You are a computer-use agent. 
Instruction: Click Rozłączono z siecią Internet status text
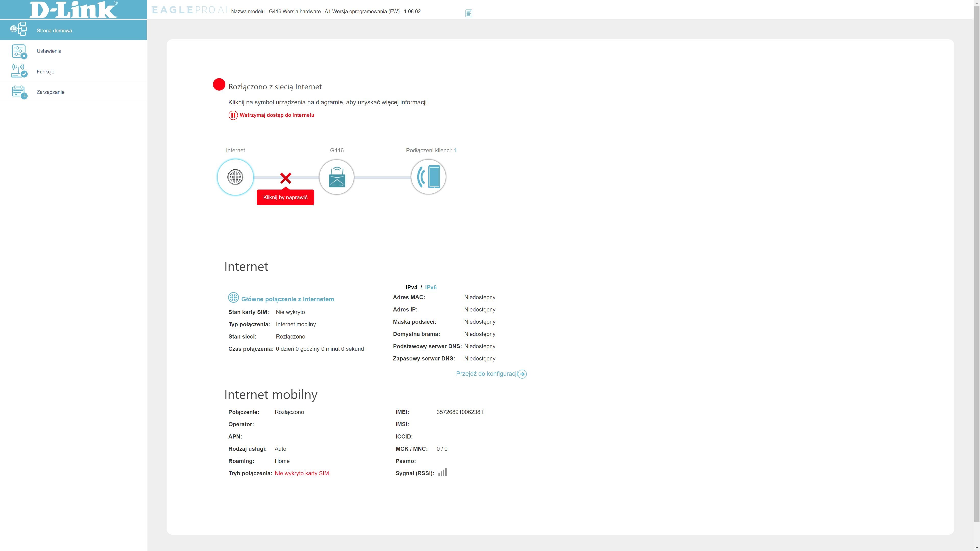[x=275, y=87]
